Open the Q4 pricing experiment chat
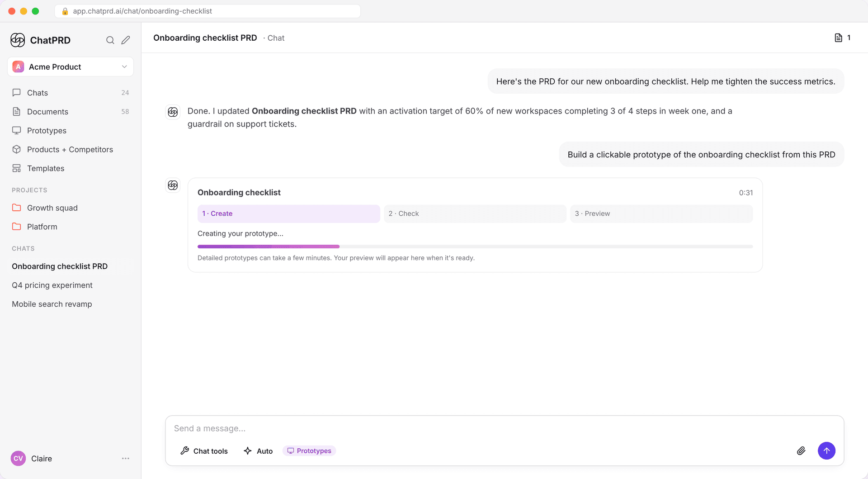The image size is (868, 479). pyautogui.click(x=71, y=285)
